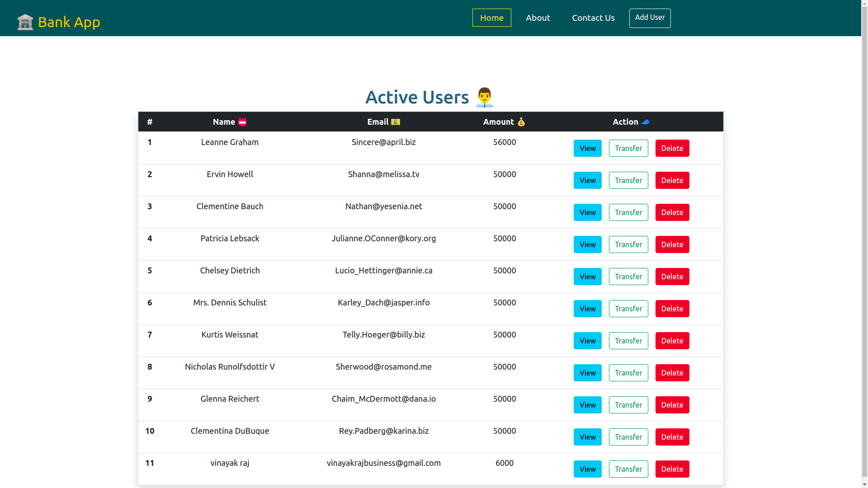The width and height of the screenshot is (868, 488).
Task: Transfer funds from Clementina DuBuque
Action: 628,437
